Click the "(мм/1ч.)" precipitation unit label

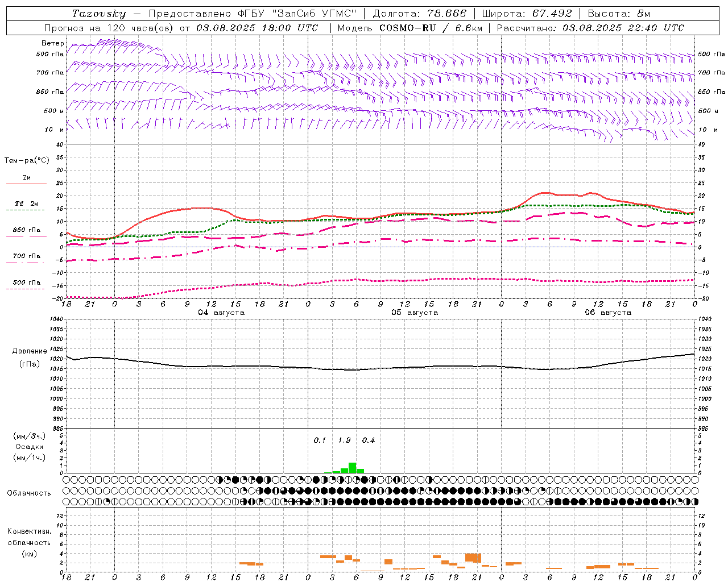click(30, 458)
